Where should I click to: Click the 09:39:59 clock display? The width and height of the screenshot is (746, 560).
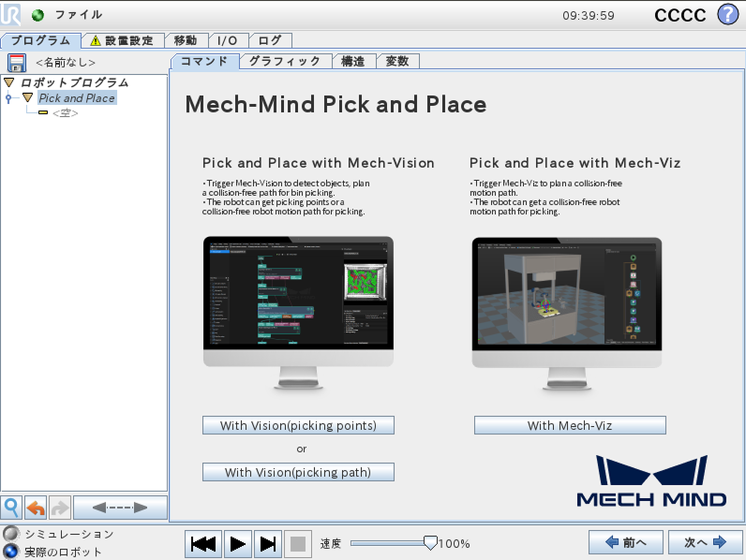click(589, 16)
